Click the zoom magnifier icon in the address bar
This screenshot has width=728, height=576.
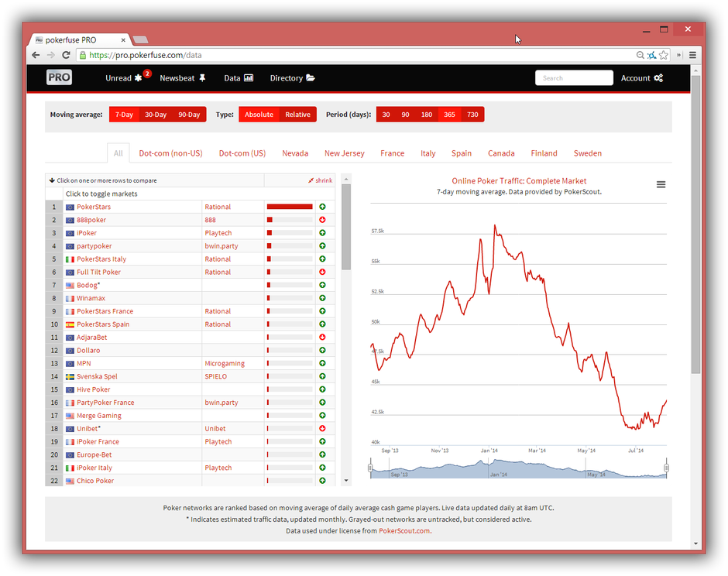coord(640,55)
